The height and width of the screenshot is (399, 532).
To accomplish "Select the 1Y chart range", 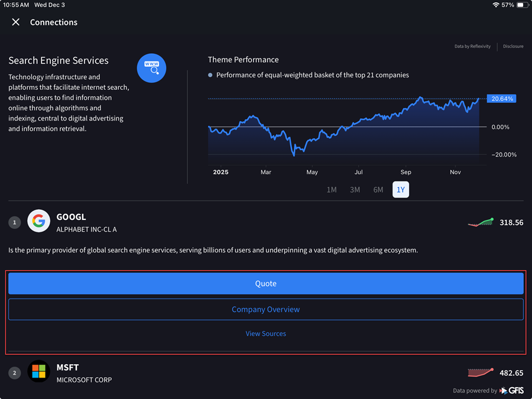I will [x=401, y=190].
